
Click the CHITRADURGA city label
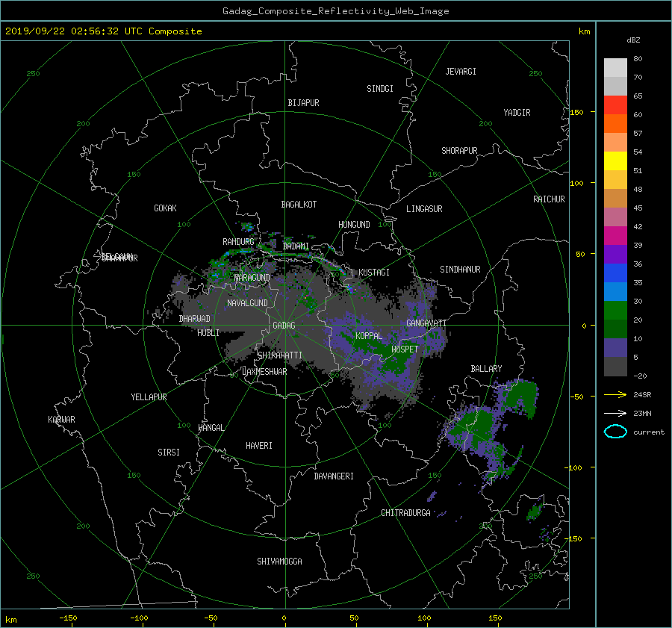tap(405, 513)
